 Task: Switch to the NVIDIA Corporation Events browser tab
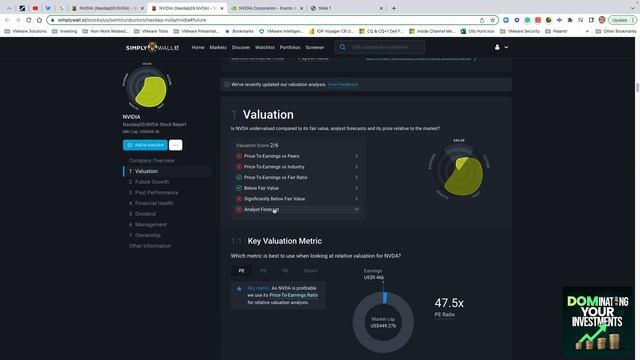[x=267, y=8]
